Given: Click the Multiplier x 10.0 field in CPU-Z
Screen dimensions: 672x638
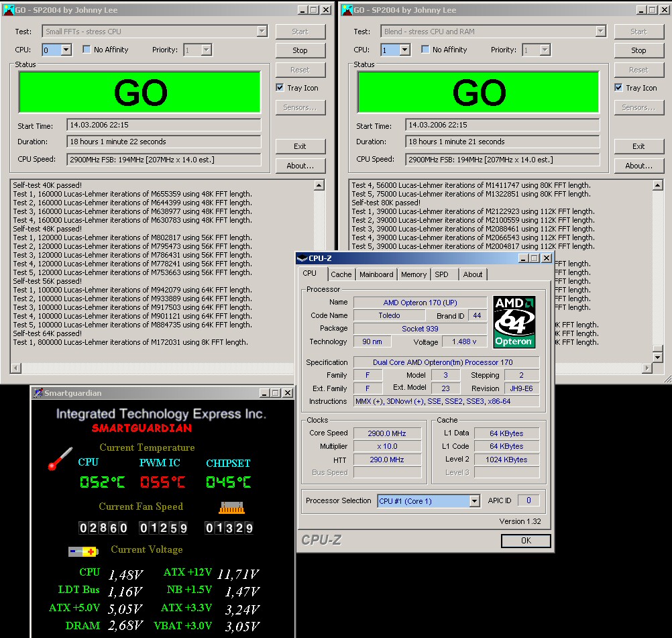Looking at the screenshot, I should click(x=387, y=446).
